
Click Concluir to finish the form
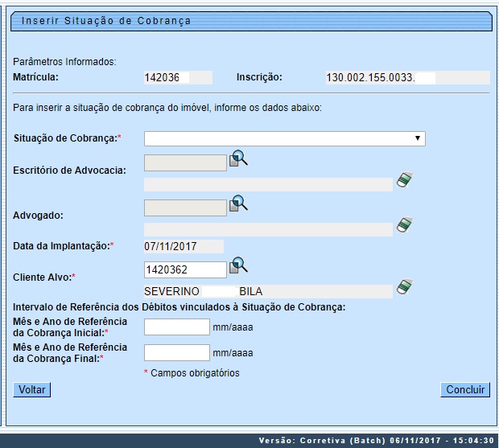point(466,390)
